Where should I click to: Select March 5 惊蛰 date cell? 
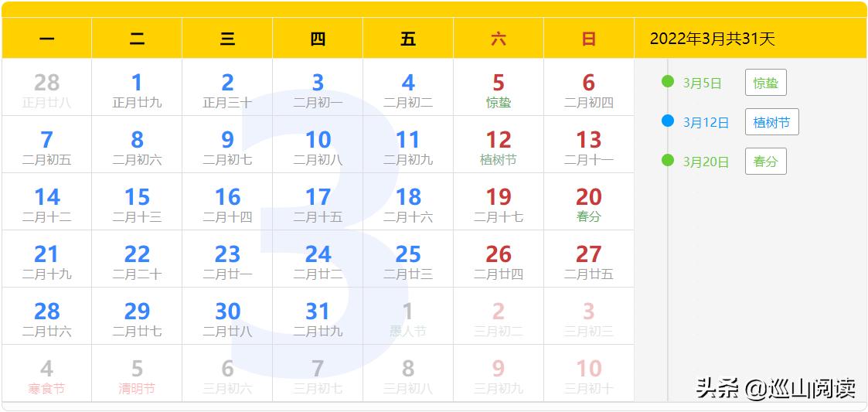pos(499,87)
